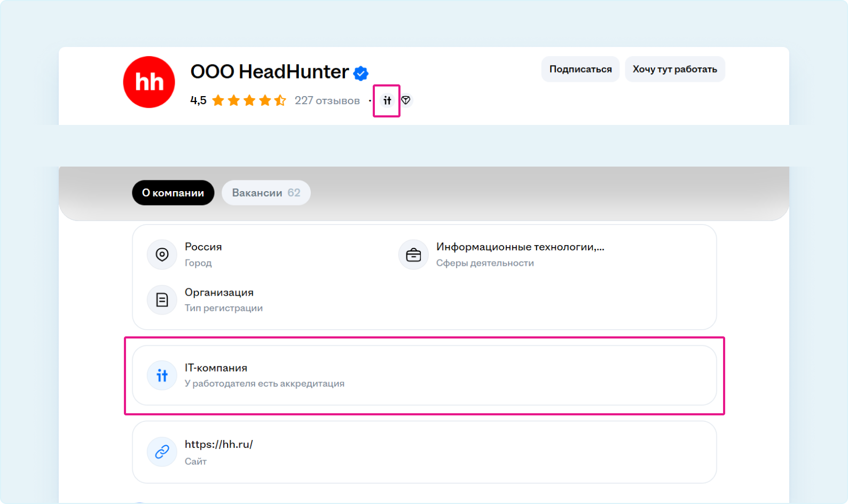The image size is (848, 504).
Task: Click the briefcase icon for Сферы деятельности
Action: (x=413, y=255)
